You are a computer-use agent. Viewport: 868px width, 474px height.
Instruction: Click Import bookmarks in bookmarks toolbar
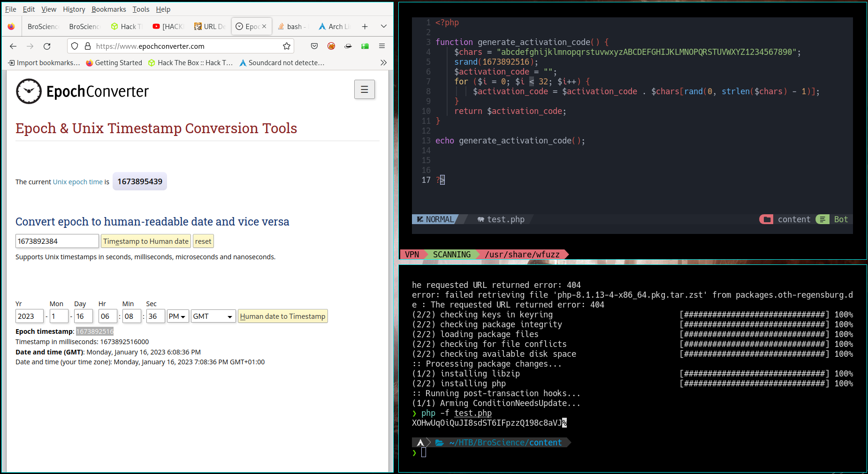pos(44,63)
